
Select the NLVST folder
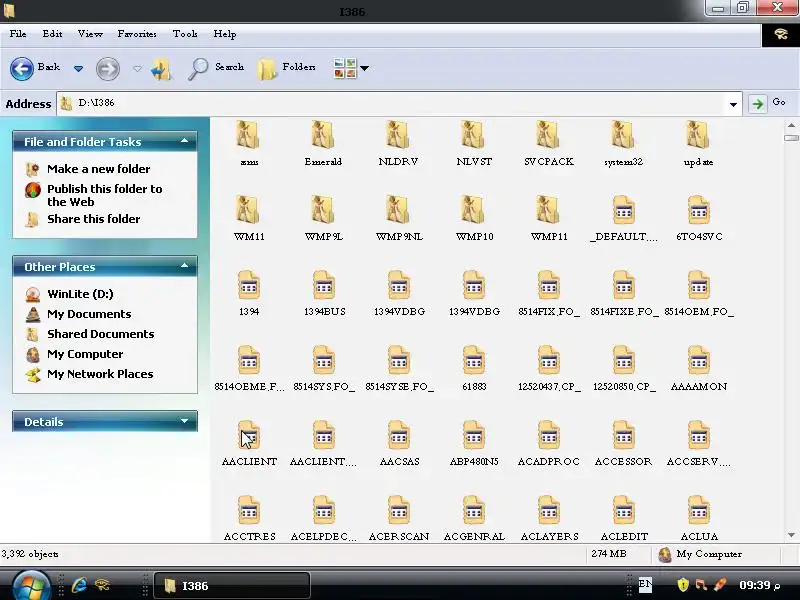474,143
